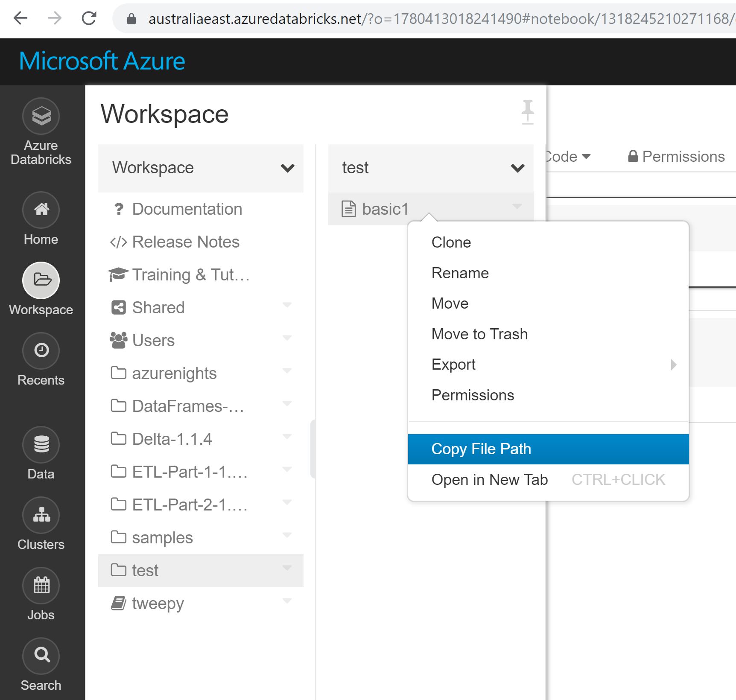Open the basic1 notebook dropdown arrow
736x700 pixels.
517,206
